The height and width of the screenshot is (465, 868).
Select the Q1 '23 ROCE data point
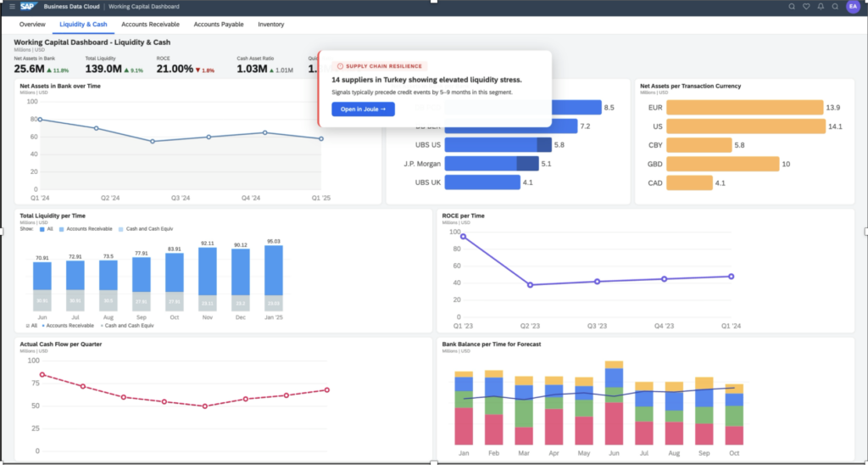(464, 236)
